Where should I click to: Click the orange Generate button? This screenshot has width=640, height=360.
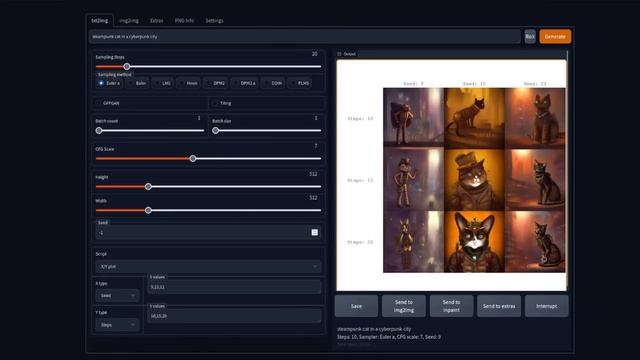pyautogui.click(x=555, y=36)
